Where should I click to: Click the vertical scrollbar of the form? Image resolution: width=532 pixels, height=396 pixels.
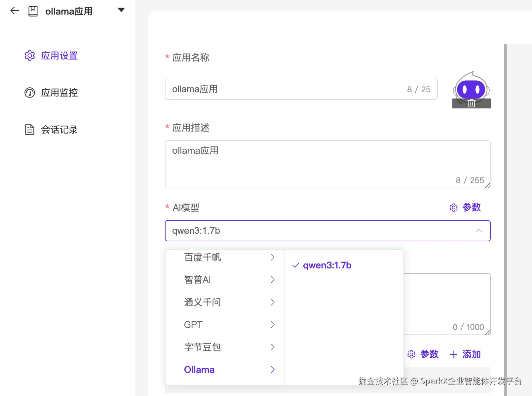pyautogui.click(x=506, y=220)
